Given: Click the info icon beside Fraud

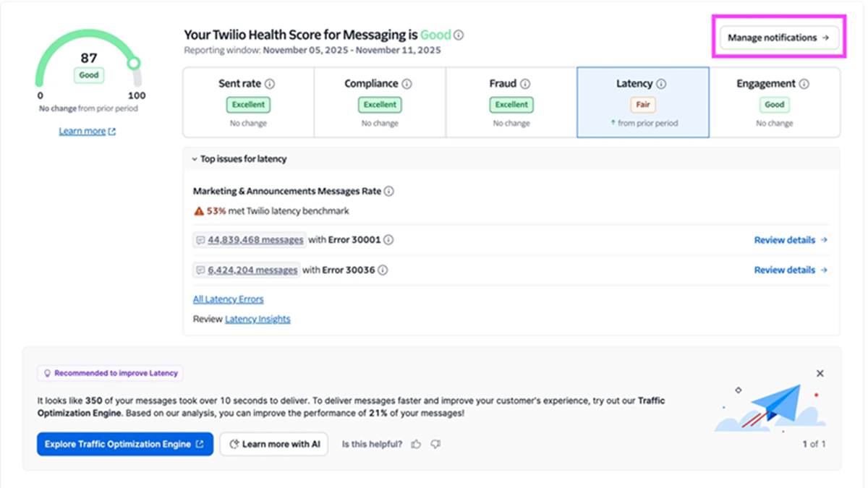Looking at the screenshot, I should pyautogui.click(x=524, y=83).
